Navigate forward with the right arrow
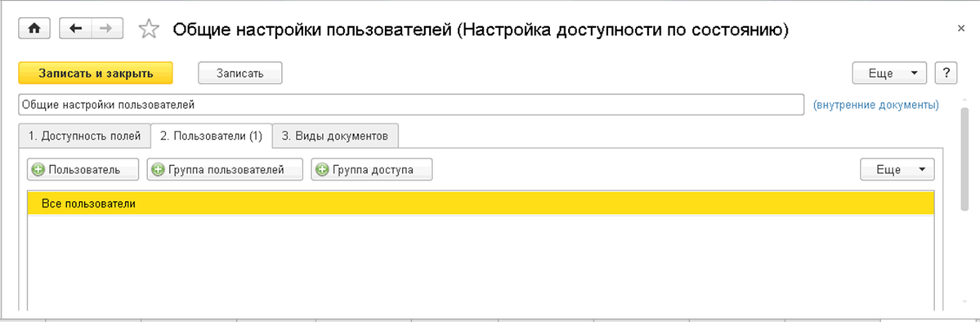This screenshot has width=980, height=322. click(x=107, y=29)
